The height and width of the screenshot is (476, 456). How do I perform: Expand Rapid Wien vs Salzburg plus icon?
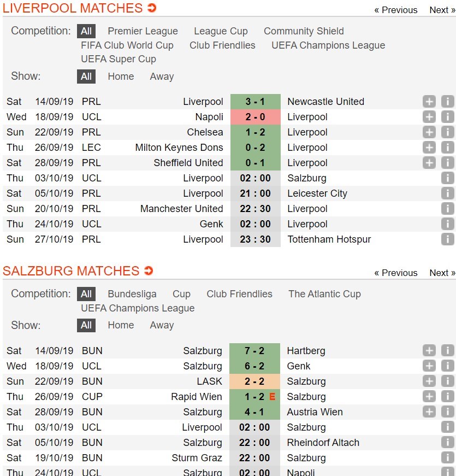tap(429, 396)
